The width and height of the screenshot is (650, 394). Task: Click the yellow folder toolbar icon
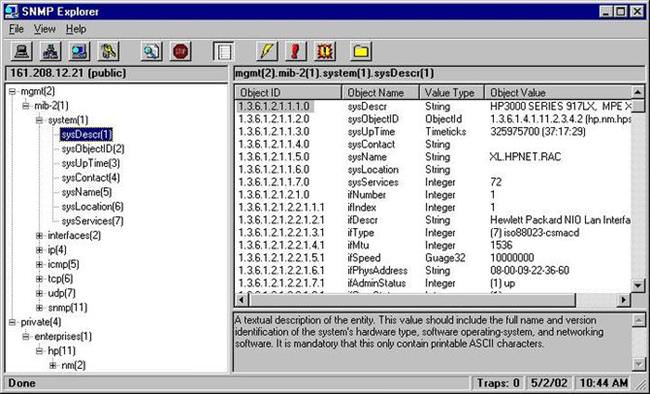(x=361, y=51)
